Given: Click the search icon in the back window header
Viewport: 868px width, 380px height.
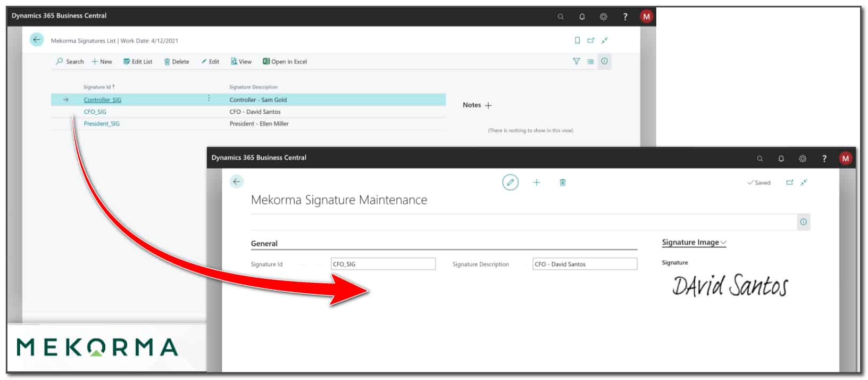Looking at the screenshot, I should point(561,16).
